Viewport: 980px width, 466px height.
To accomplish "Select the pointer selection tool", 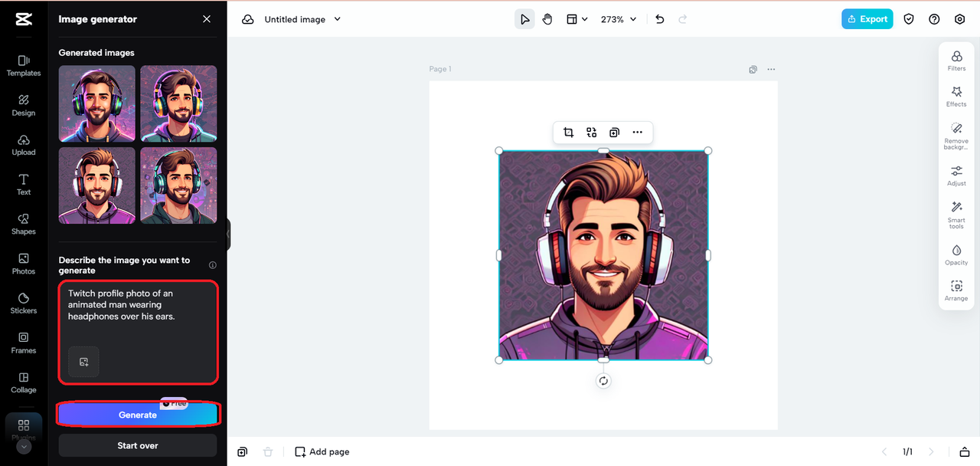I will tap(524, 19).
